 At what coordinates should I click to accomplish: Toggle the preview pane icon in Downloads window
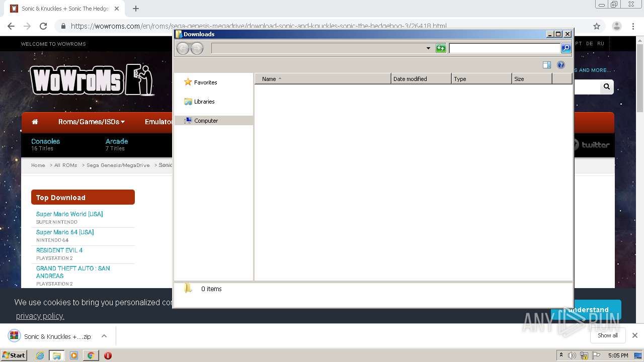(x=547, y=65)
